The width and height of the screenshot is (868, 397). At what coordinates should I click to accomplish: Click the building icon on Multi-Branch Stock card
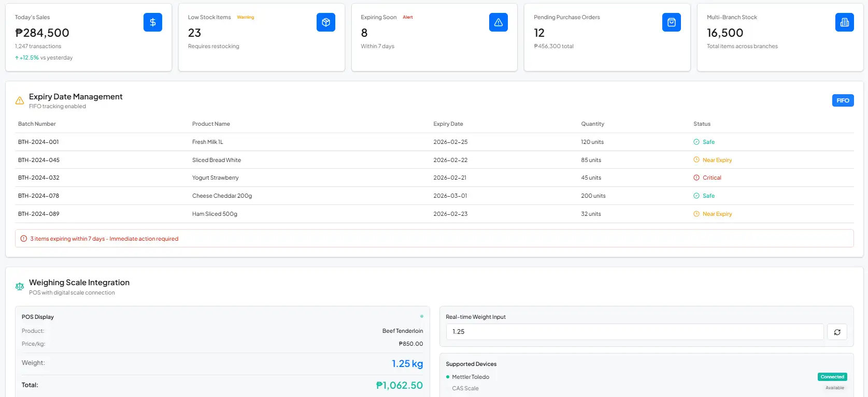845,22
